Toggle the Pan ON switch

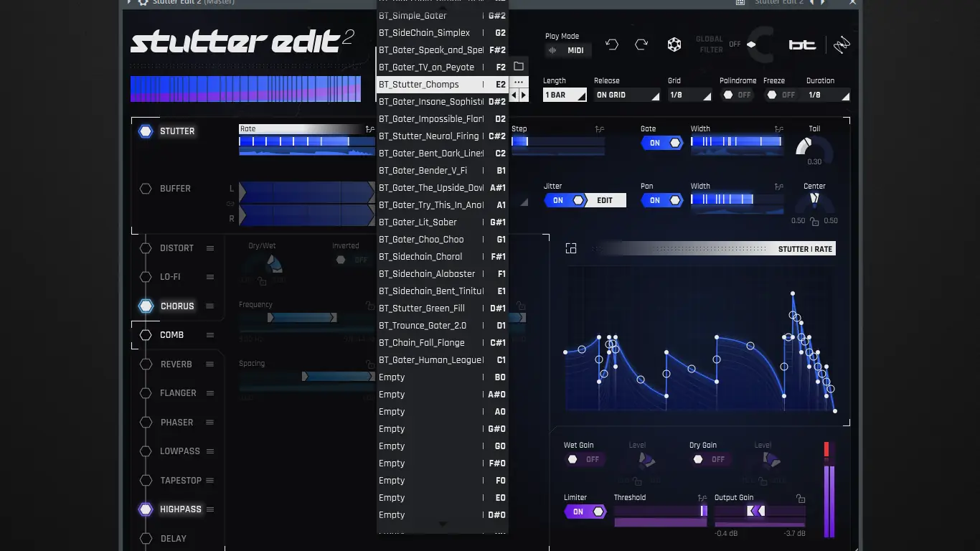pos(661,200)
